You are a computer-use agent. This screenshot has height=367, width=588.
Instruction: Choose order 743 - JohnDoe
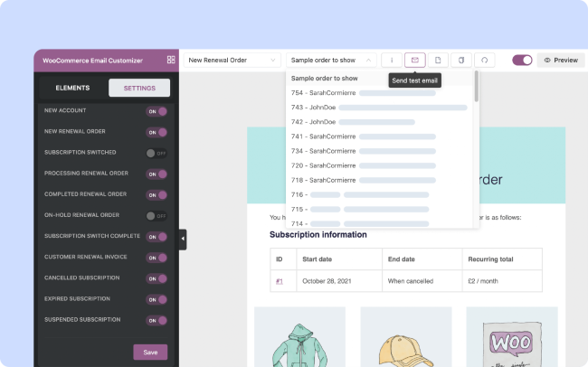coord(379,108)
